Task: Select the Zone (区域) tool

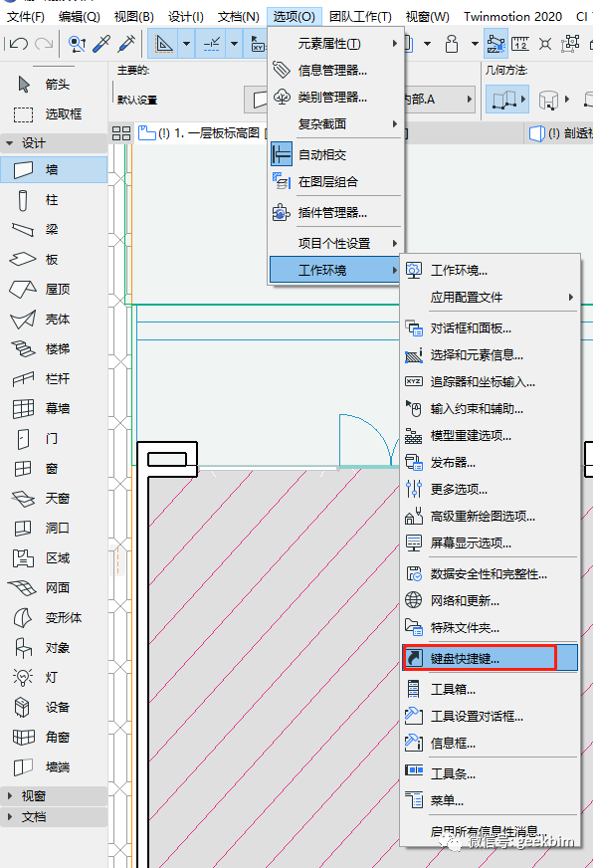Action: tap(54, 558)
